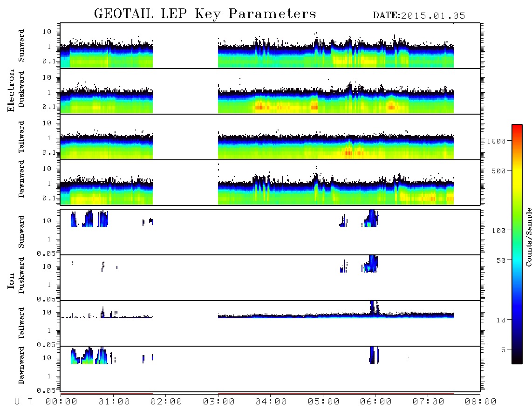Click the "1000" color scale value
The height and width of the screenshot is (410, 532).
pyautogui.click(x=496, y=141)
